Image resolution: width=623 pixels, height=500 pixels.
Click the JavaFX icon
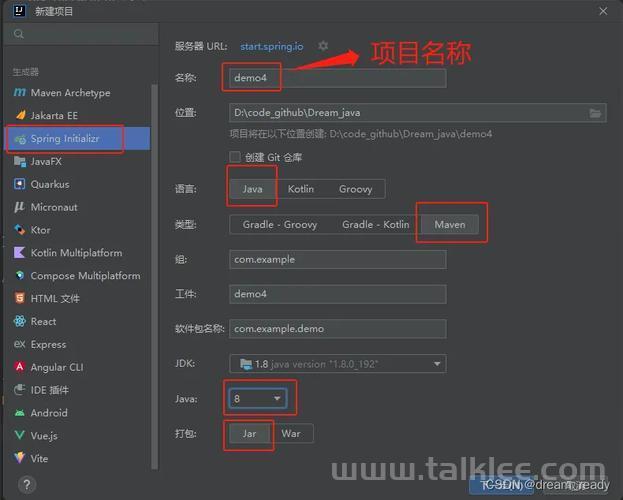(20, 161)
